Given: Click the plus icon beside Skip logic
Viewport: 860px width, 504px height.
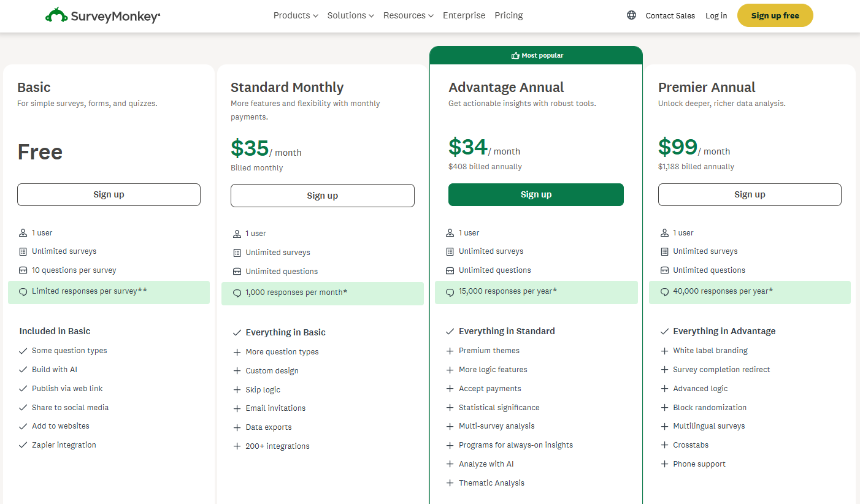Looking at the screenshot, I should 237,390.
